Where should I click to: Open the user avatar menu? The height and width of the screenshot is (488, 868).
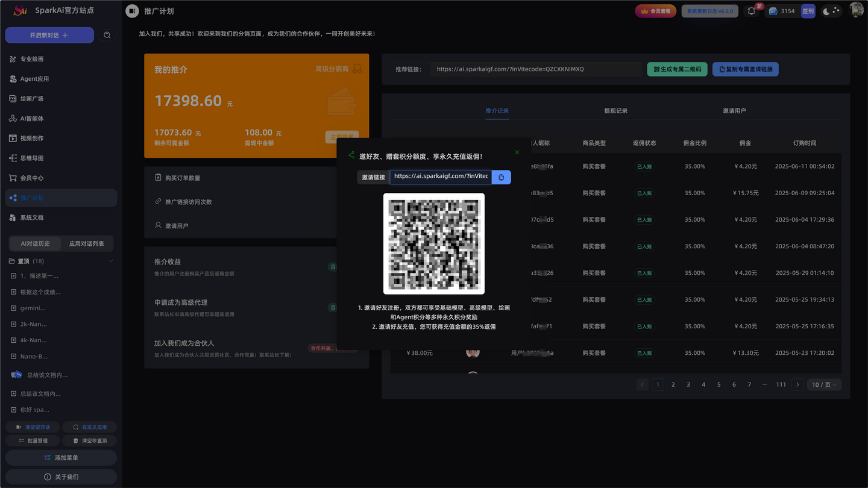(x=856, y=10)
